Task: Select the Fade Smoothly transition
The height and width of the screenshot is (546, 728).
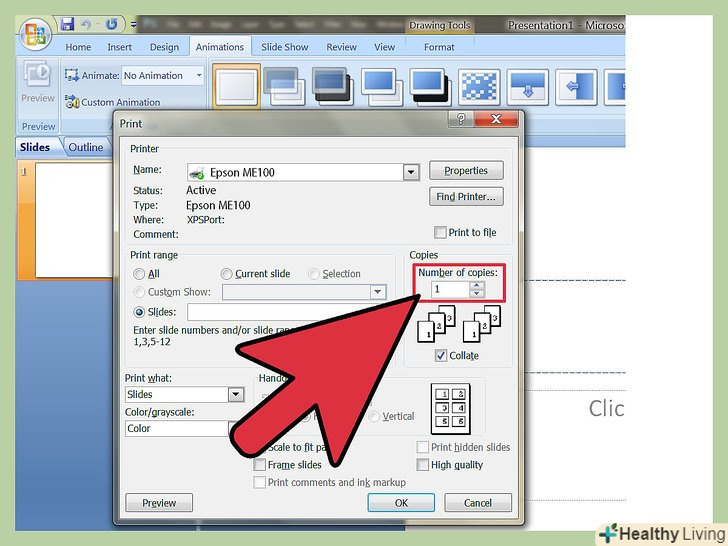Action: [x=284, y=86]
